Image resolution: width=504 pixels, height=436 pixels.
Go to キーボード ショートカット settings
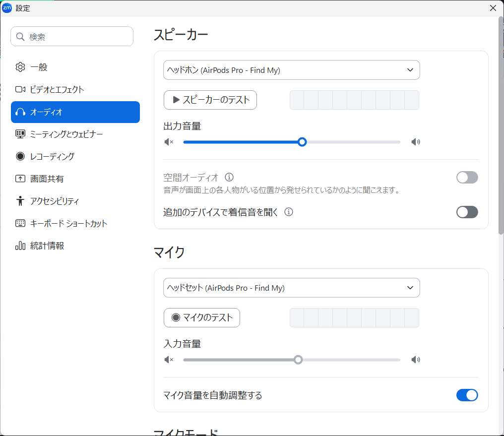tap(68, 224)
